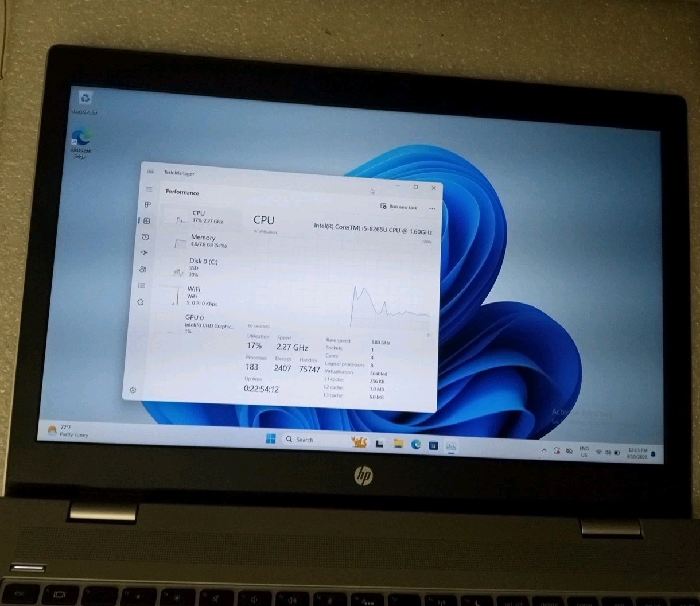Click Run new task button
700x606 pixels.
(399, 207)
